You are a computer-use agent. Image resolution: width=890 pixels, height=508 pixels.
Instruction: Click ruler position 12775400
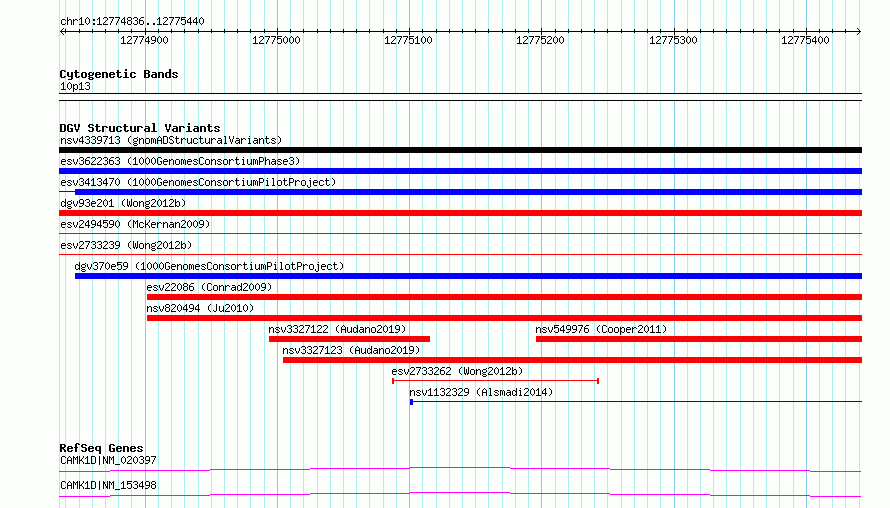[x=805, y=40]
